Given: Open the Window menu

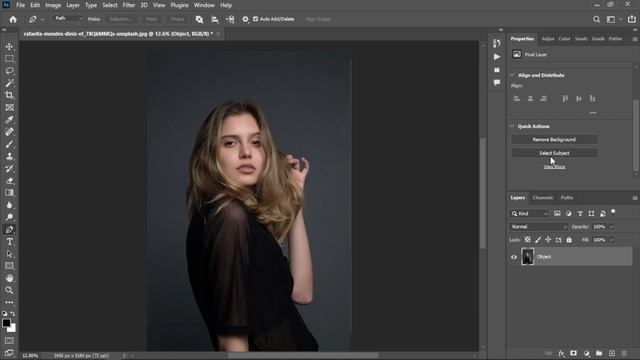Looking at the screenshot, I should (204, 5).
